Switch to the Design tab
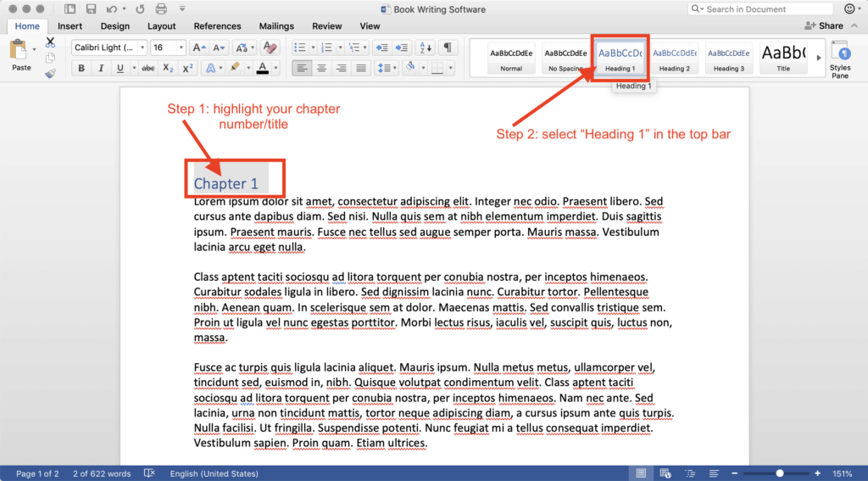 [115, 26]
